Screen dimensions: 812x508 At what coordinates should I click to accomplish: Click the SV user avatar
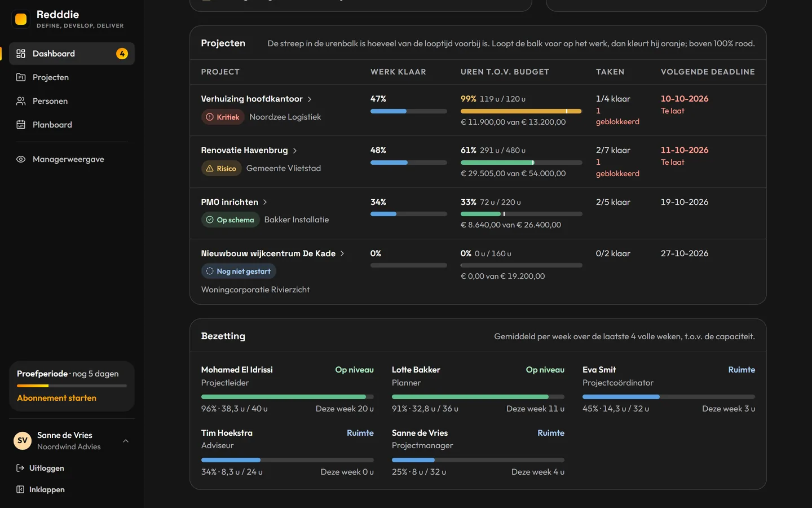pos(23,441)
